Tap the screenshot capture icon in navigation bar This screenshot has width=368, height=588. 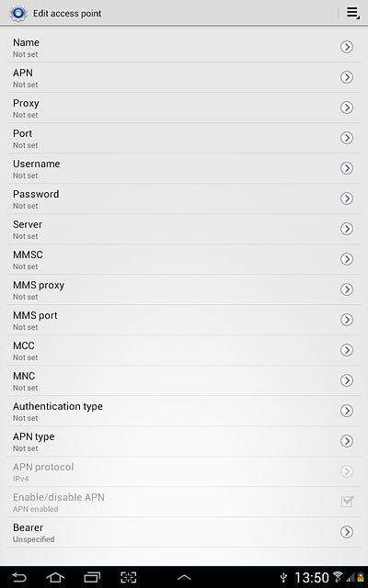pyautogui.click(x=129, y=577)
